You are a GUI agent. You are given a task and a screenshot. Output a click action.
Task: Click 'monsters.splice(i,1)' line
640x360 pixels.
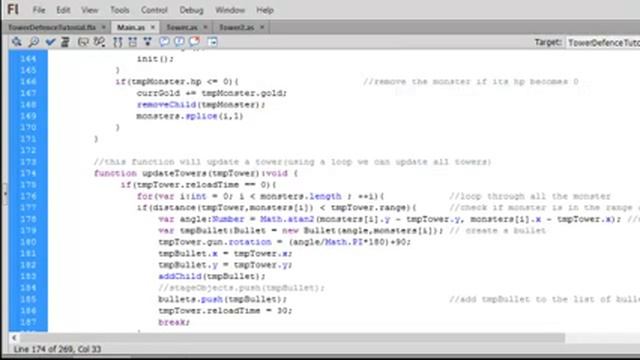190,116
